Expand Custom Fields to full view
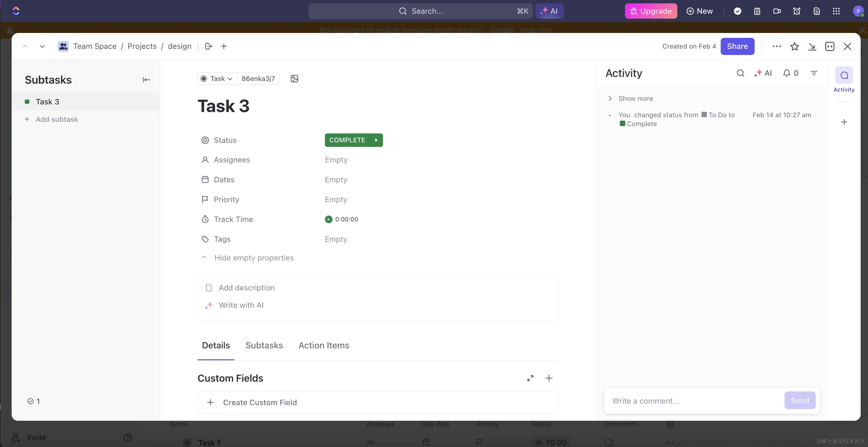Viewport: 868px width, 447px height. (530, 378)
